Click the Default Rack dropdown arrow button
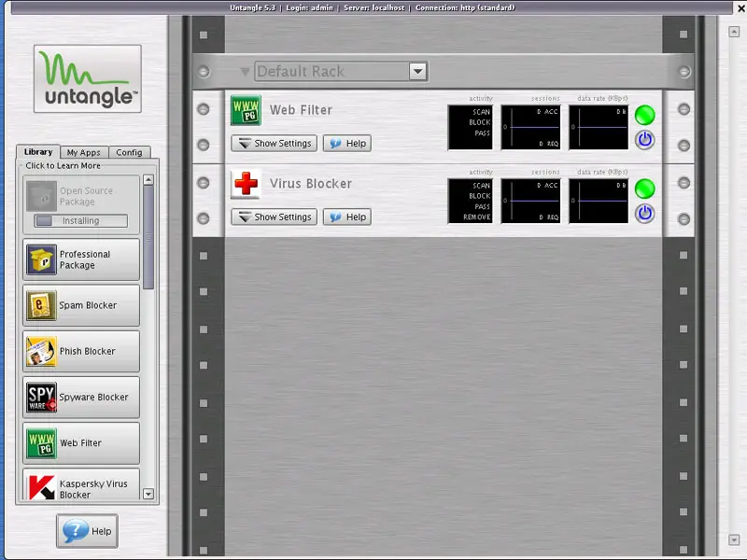Image resolution: width=747 pixels, height=560 pixels. pos(417,72)
